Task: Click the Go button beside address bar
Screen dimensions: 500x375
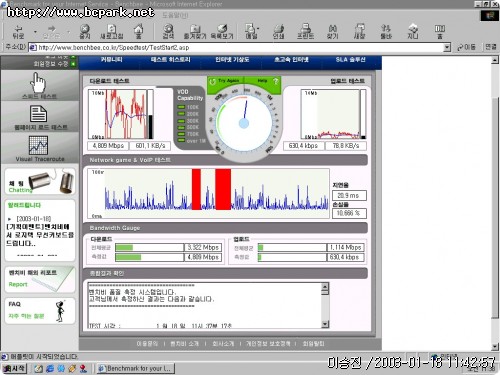Action: tap(466, 47)
